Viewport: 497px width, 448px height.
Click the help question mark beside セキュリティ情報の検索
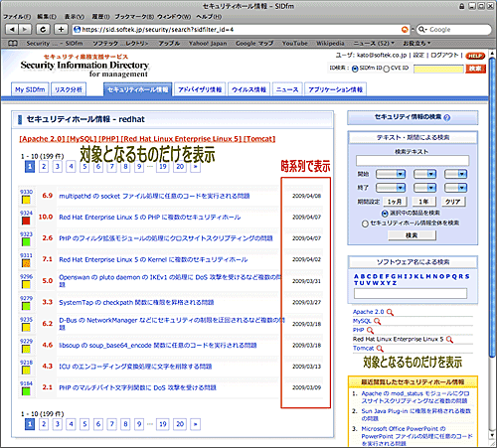tap(446, 117)
